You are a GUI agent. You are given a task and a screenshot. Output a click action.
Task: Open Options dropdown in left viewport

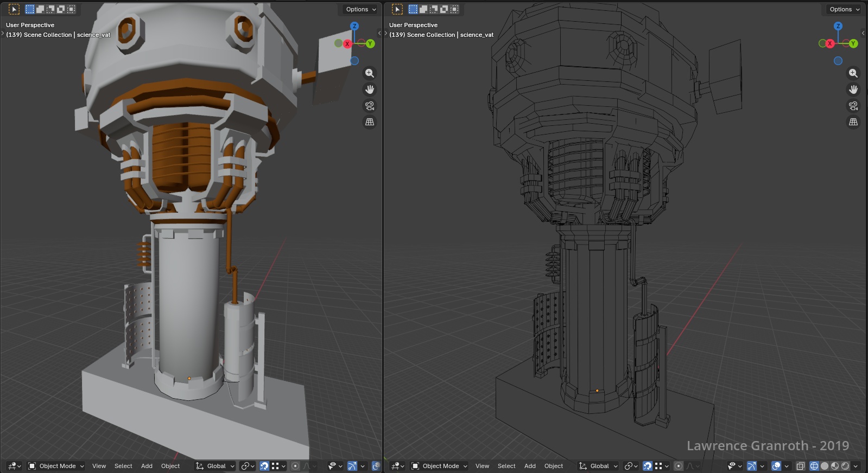(360, 9)
